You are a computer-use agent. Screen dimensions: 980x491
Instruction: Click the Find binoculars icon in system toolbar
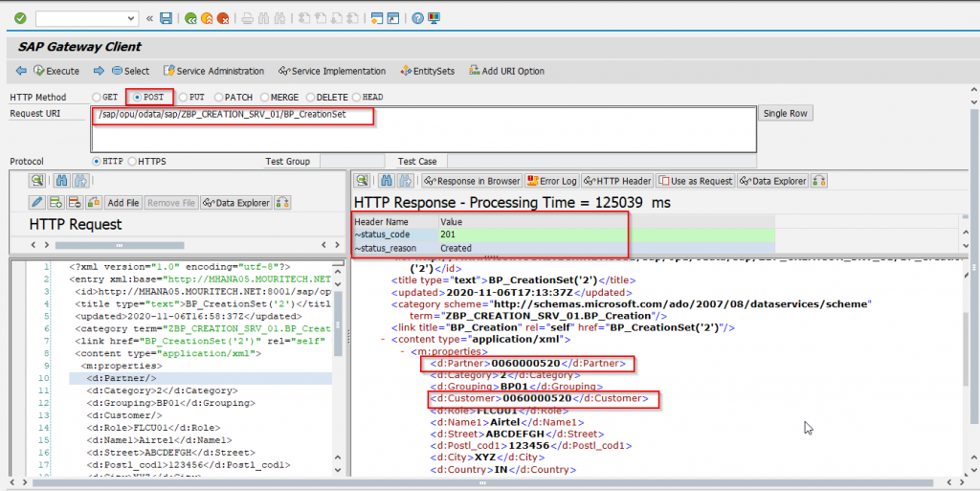pyautogui.click(x=264, y=19)
